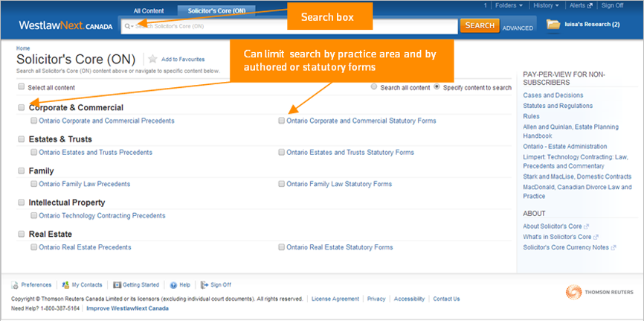644x321 pixels.
Task: Click inside the Solicitor's Core search box
Action: (289, 26)
